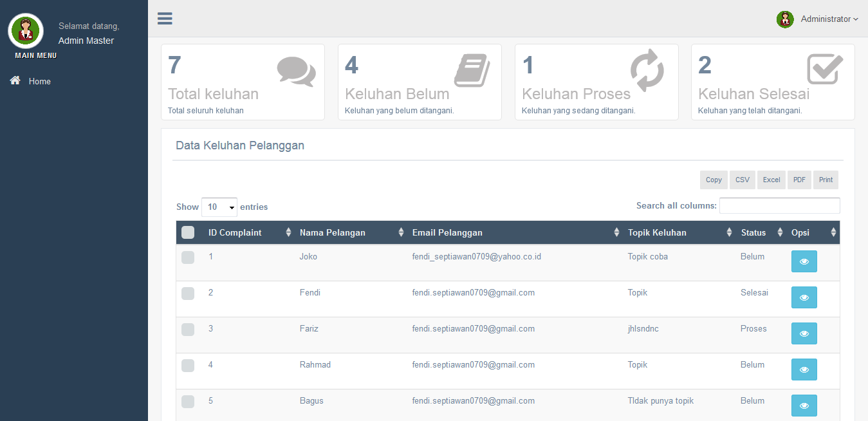The height and width of the screenshot is (421, 868).
Task: Open Joko's yahoo.co.id email link
Action: pyautogui.click(x=476, y=256)
